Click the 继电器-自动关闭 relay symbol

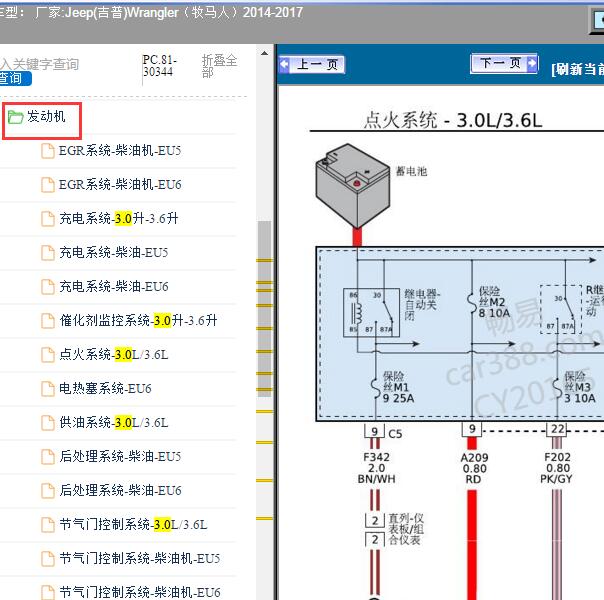pyautogui.click(x=371, y=313)
